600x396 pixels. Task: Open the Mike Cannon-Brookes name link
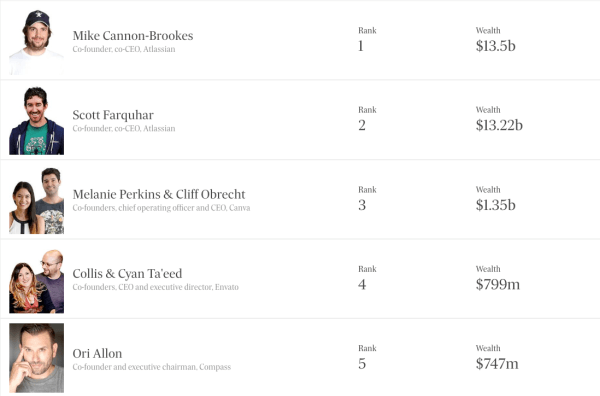pyautogui.click(x=133, y=36)
